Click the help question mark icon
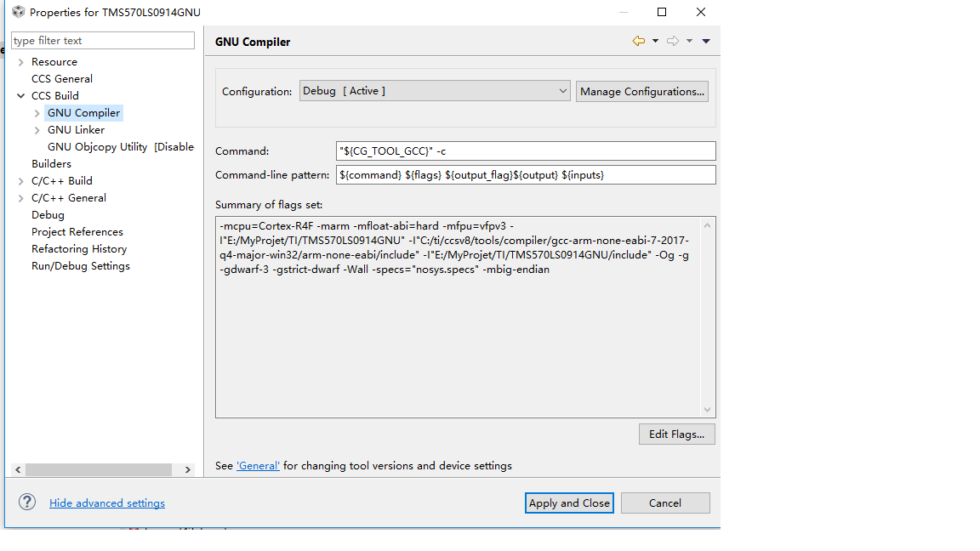The height and width of the screenshot is (551, 980). click(27, 503)
